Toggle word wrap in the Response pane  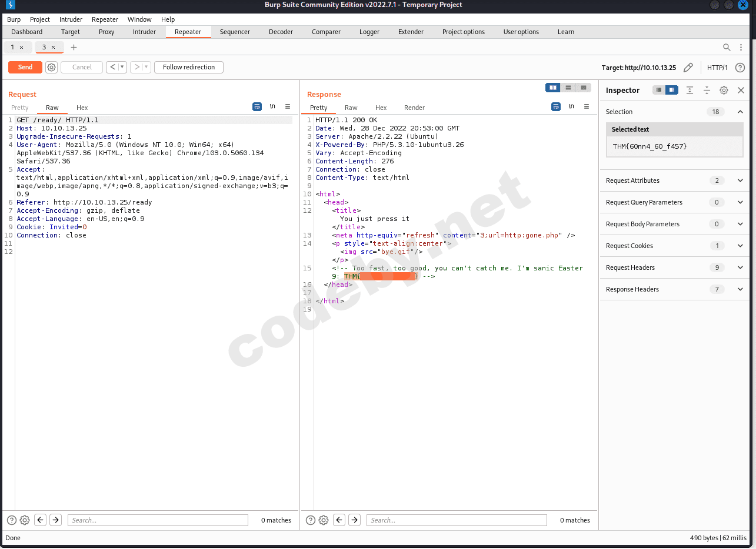[556, 106]
